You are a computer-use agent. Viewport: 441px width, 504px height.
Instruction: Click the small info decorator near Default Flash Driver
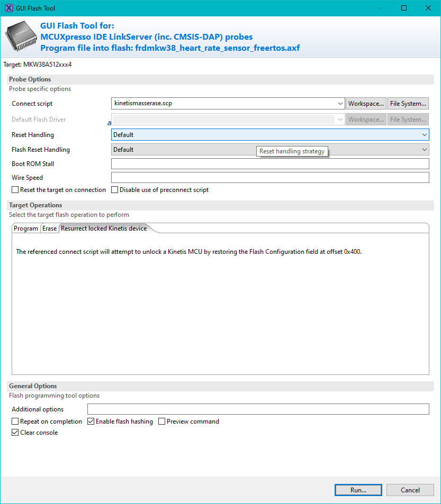[x=110, y=123]
